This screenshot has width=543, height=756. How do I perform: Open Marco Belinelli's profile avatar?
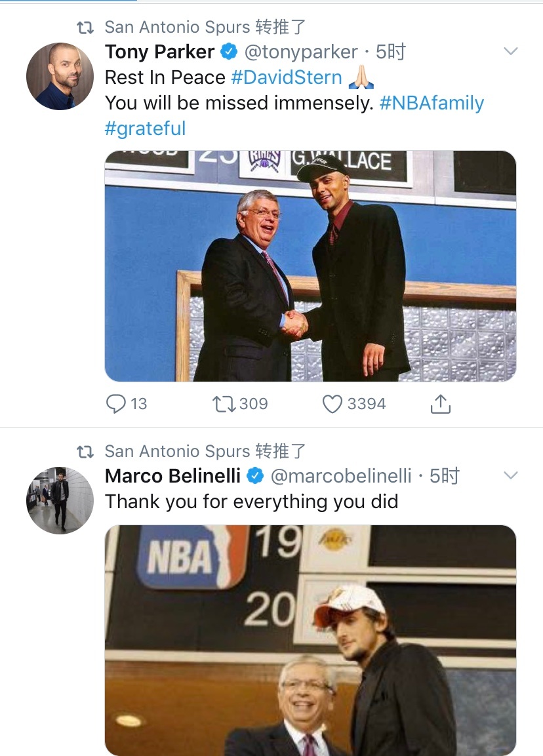click(x=60, y=500)
